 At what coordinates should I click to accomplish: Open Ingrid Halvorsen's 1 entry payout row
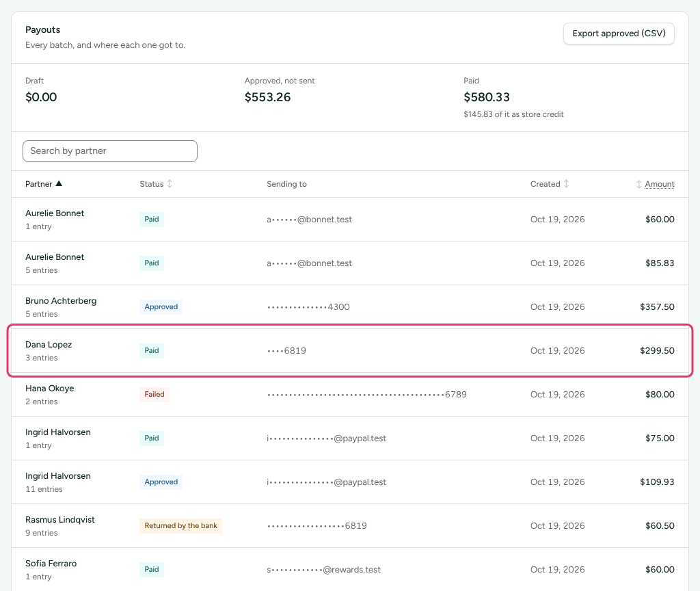click(x=350, y=438)
